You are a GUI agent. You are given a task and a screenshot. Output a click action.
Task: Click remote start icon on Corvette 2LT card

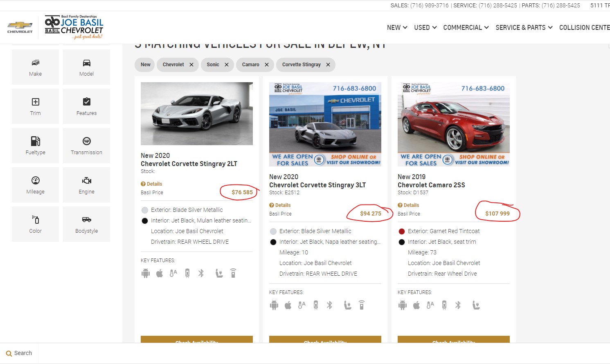tap(233, 273)
